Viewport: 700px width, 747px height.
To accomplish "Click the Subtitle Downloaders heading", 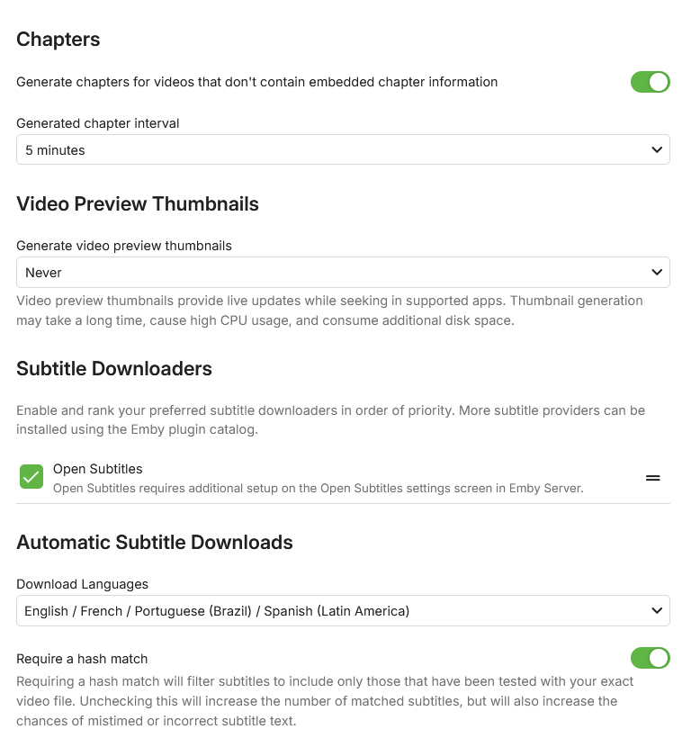I will [114, 369].
